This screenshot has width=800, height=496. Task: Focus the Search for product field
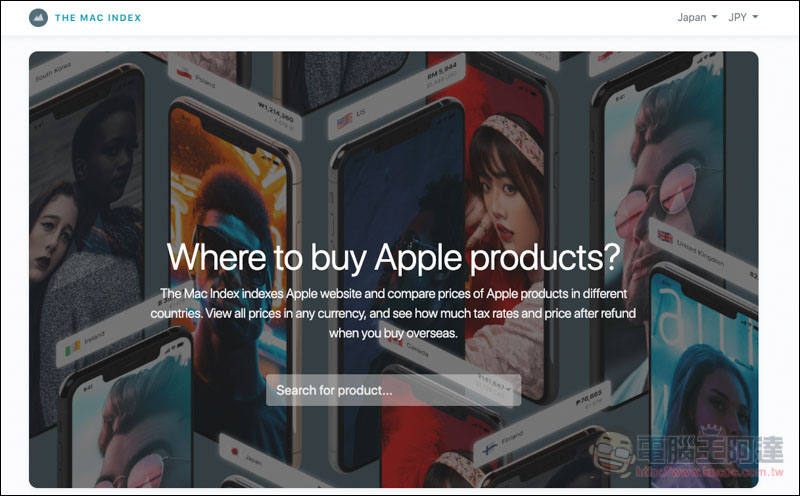393,390
